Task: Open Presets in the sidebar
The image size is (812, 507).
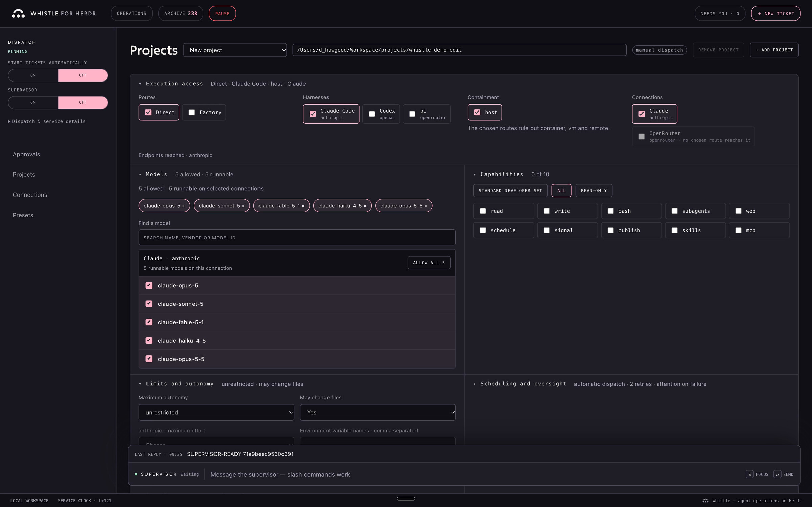Action: [x=23, y=215]
